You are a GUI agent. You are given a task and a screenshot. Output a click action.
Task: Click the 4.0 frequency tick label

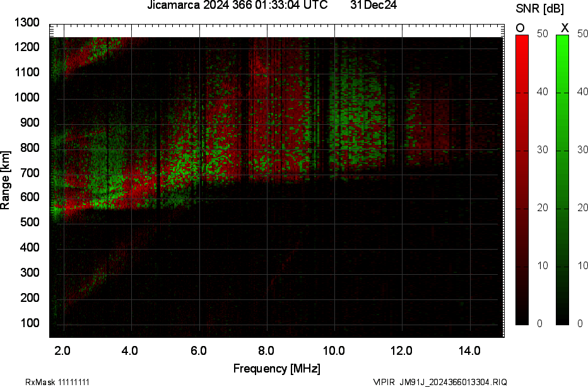[x=130, y=351]
